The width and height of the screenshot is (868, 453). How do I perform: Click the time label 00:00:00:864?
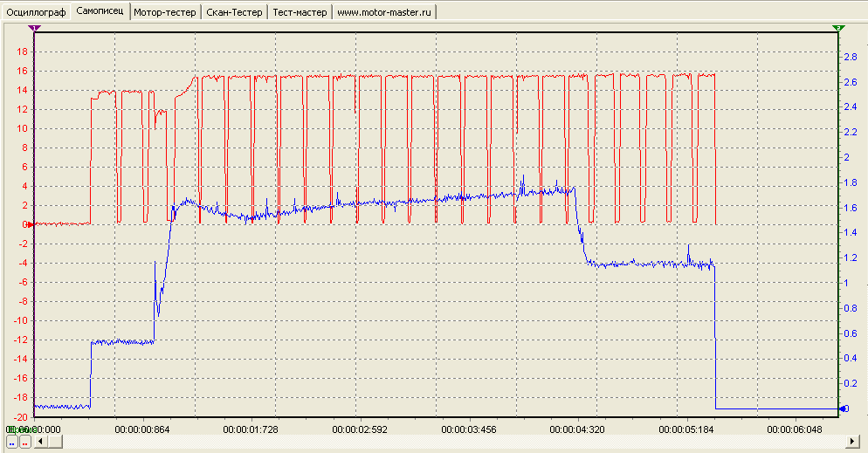(142, 429)
